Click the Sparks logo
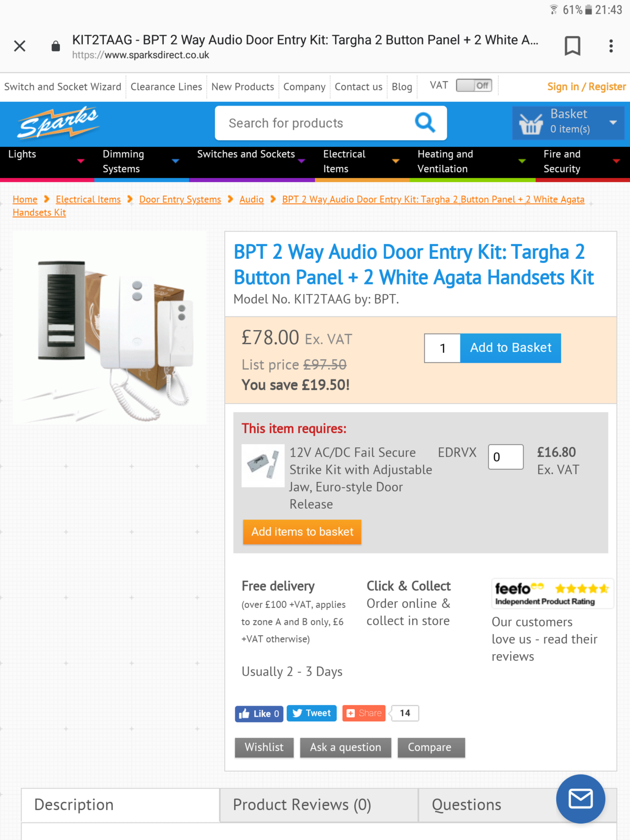This screenshot has width=630, height=840. point(58,122)
